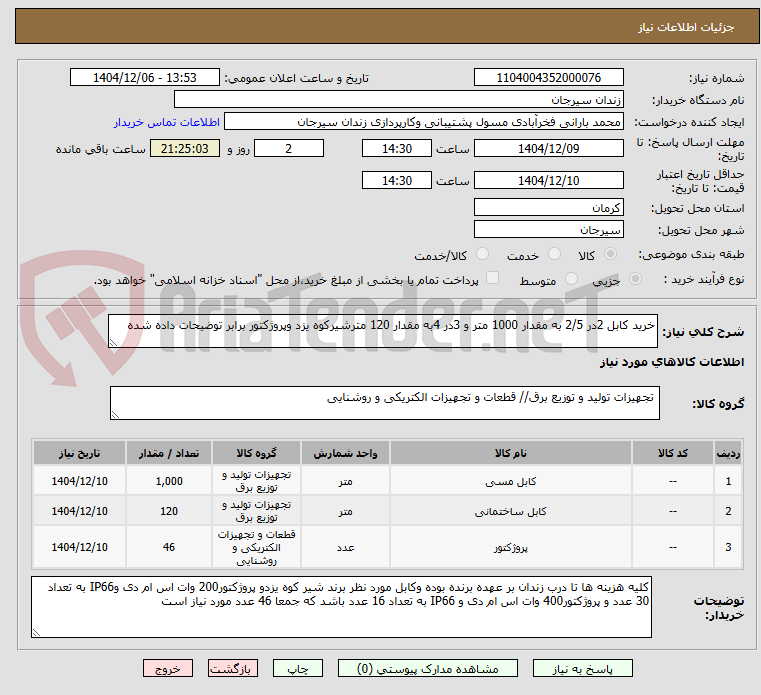Click the چاپ print button
The width and height of the screenshot is (761, 695).
[x=298, y=668]
